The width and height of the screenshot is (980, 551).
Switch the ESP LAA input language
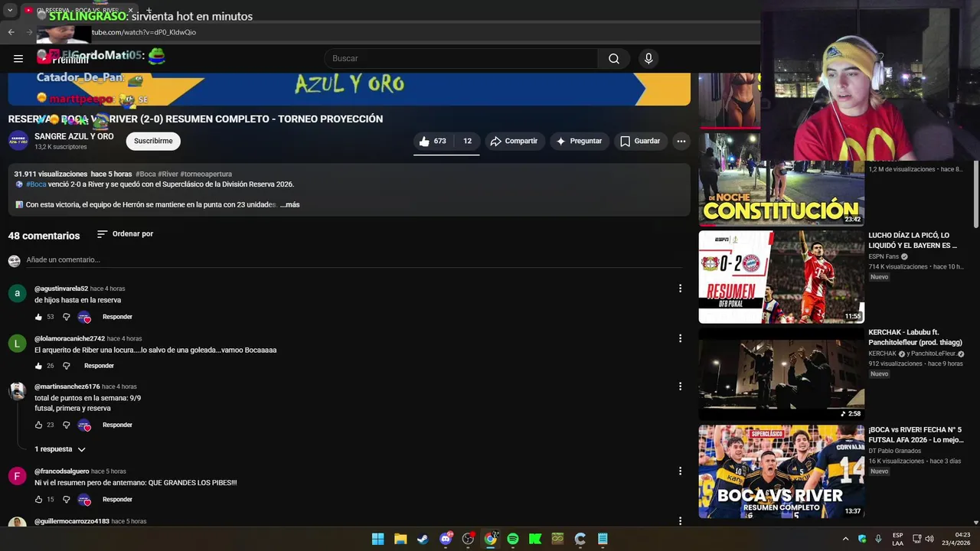[897, 539]
